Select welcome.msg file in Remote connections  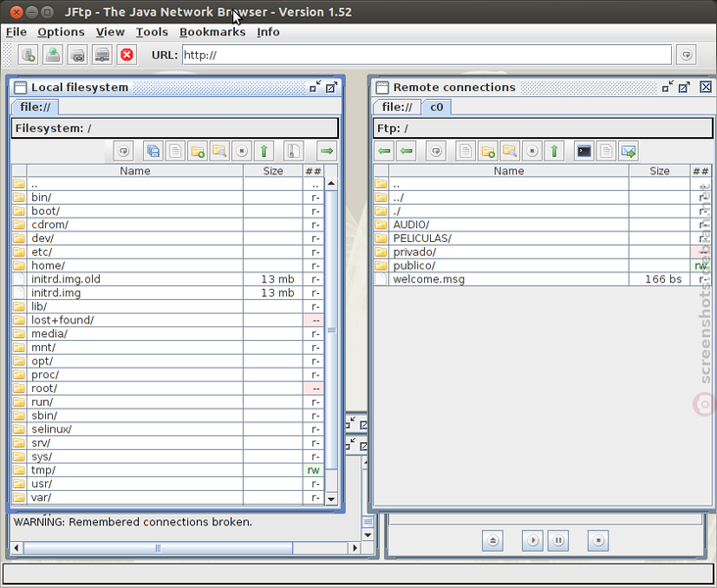543,279
